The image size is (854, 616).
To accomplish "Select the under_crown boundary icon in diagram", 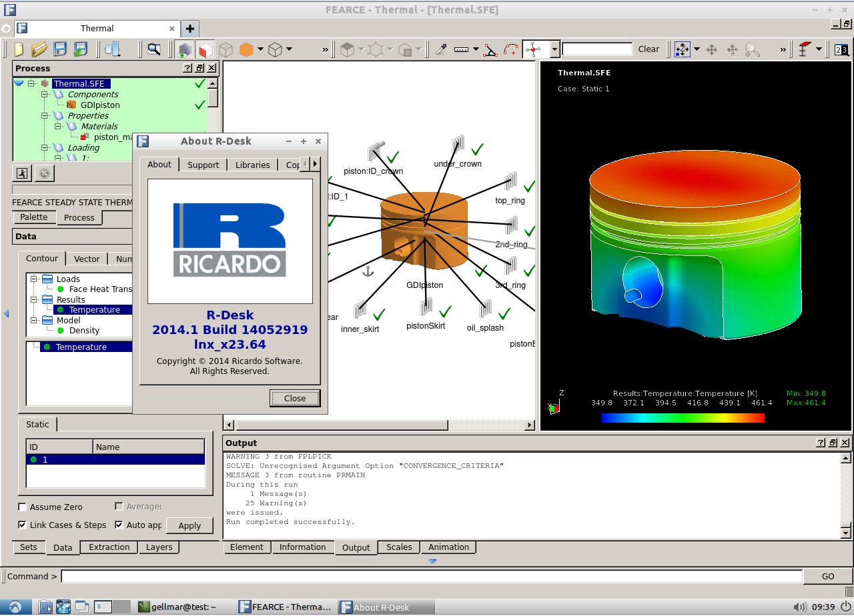I will coord(458,145).
